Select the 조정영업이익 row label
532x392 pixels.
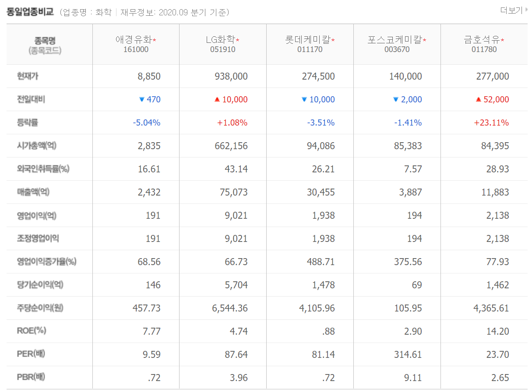tap(38, 238)
